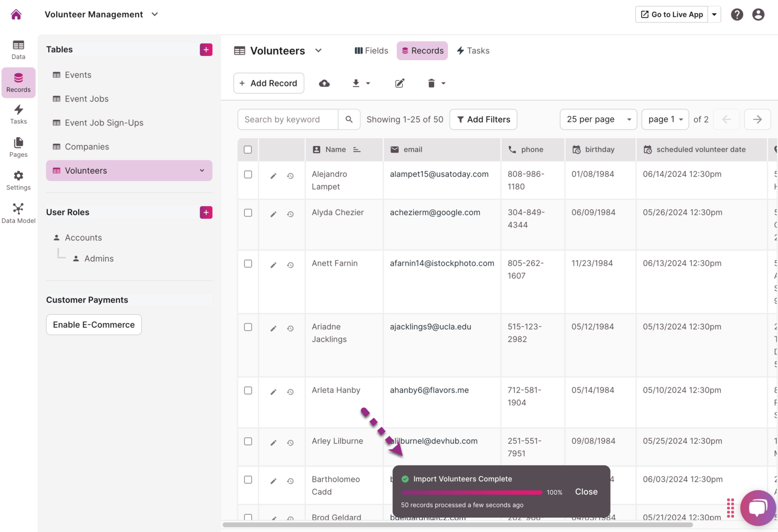Open the help question mark icon
Image resolution: width=778 pixels, height=532 pixels.
tap(737, 15)
